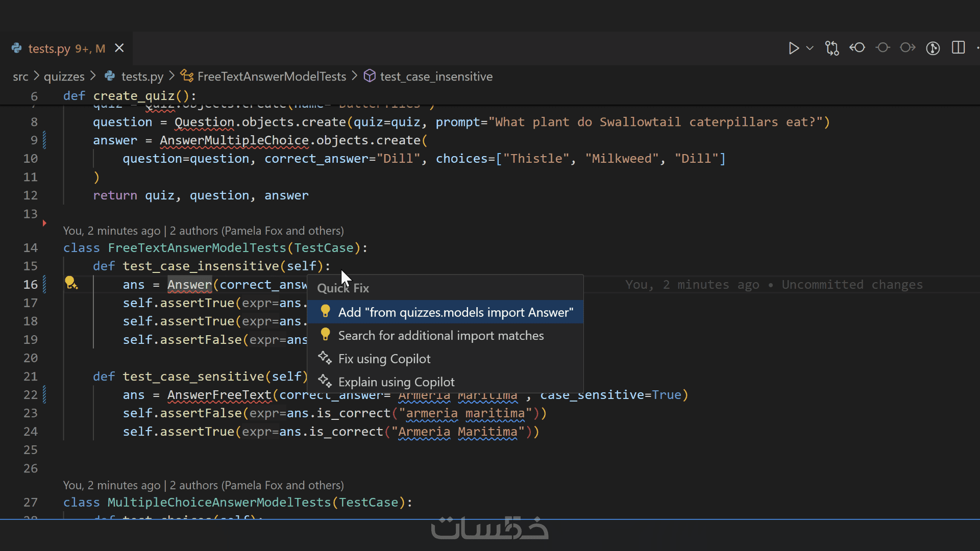Select Fix using Copilot
Screen dimensions: 980x551
(384, 359)
